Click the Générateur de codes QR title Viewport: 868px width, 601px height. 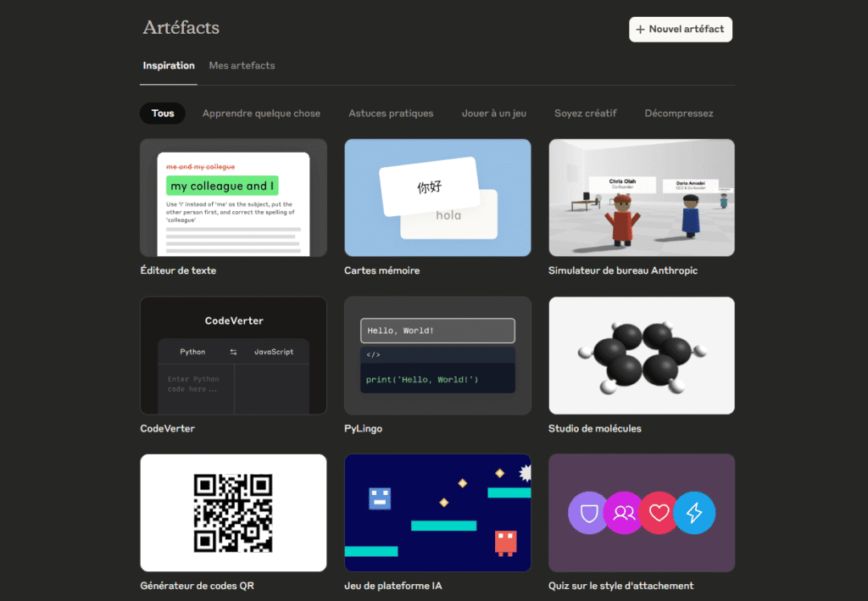[197, 586]
